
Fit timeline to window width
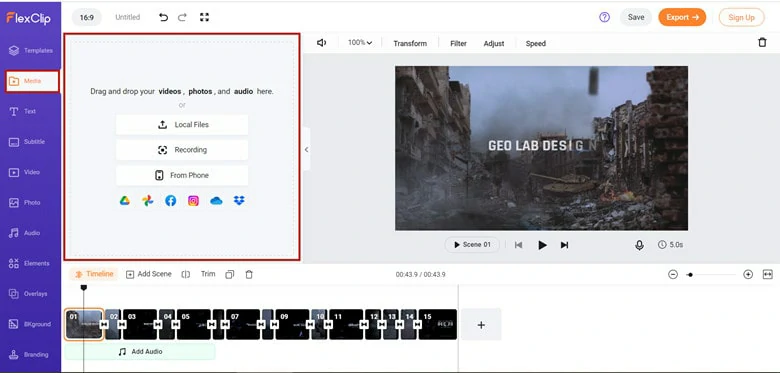click(x=768, y=275)
